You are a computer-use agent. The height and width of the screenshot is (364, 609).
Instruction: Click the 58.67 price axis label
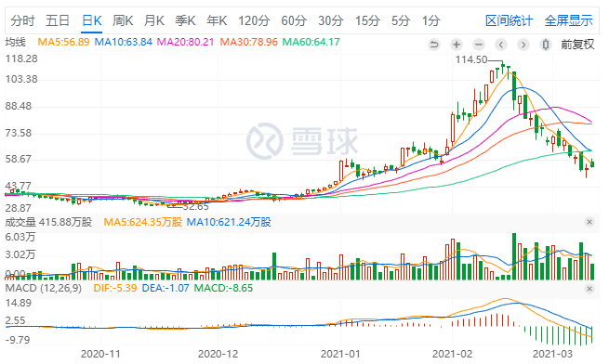pos(19,159)
